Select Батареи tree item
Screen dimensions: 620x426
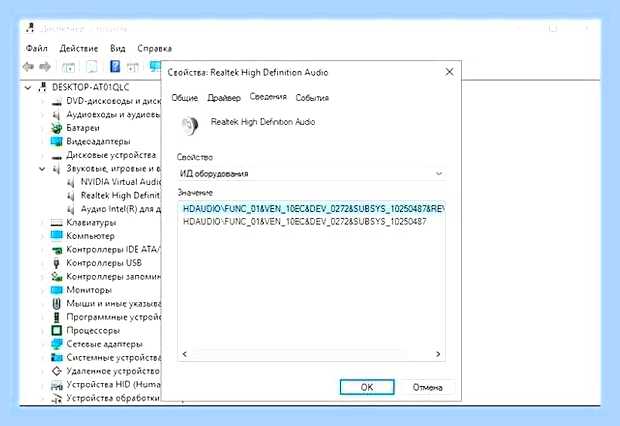[83, 128]
